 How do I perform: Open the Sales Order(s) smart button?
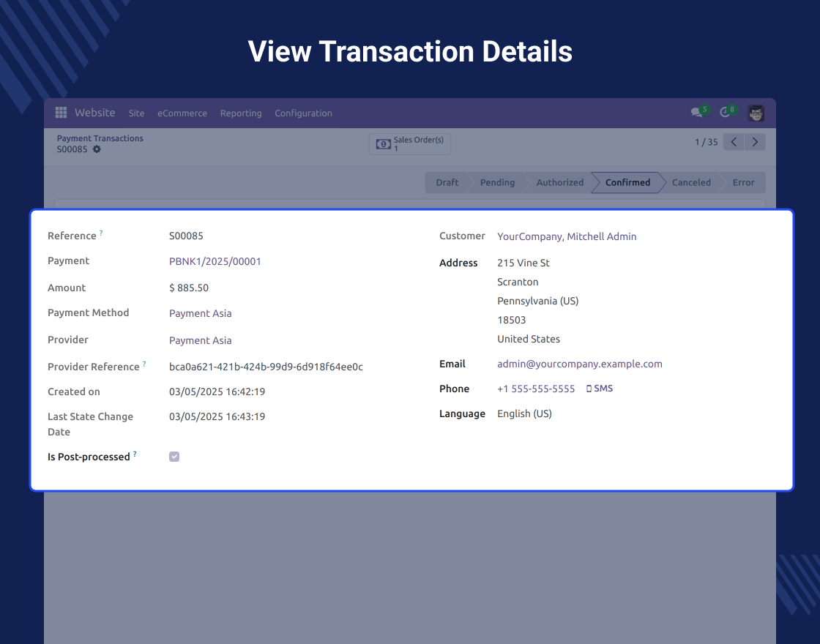click(x=410, y=143)
